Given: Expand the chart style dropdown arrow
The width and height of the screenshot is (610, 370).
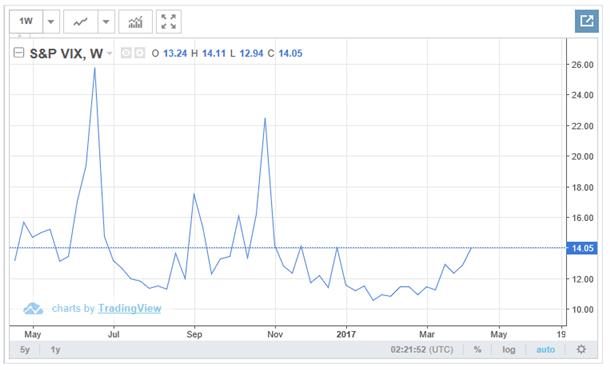Looking at the screenshot, I should click(106, 21).
